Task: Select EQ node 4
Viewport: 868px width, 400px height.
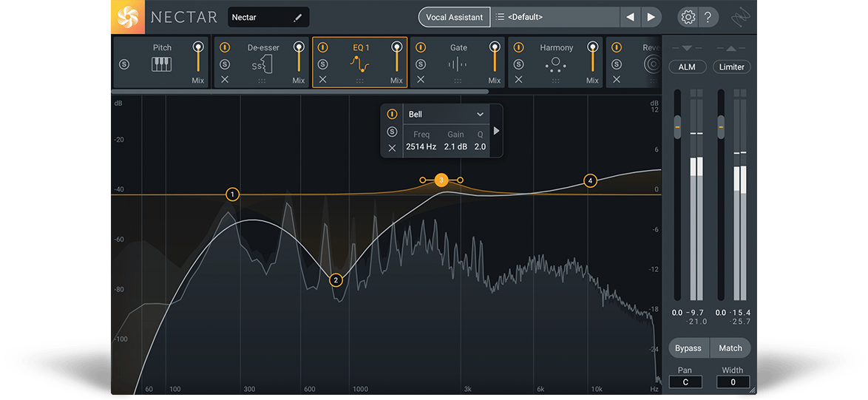Action: (x=590, y=181)
